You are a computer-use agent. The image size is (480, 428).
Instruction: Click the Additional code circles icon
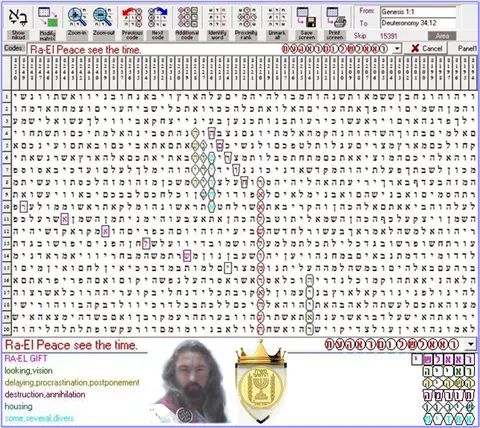click(x=187, y=17)
